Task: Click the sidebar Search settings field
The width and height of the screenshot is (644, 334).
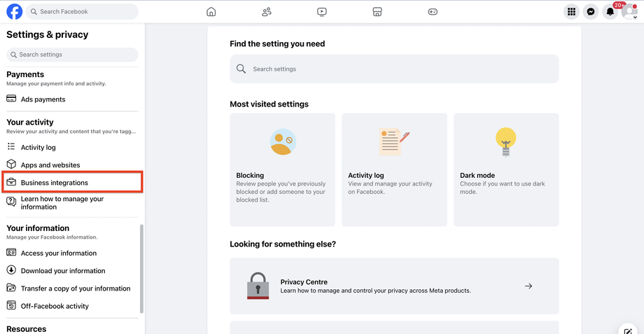Action: (x=72, y=55)
